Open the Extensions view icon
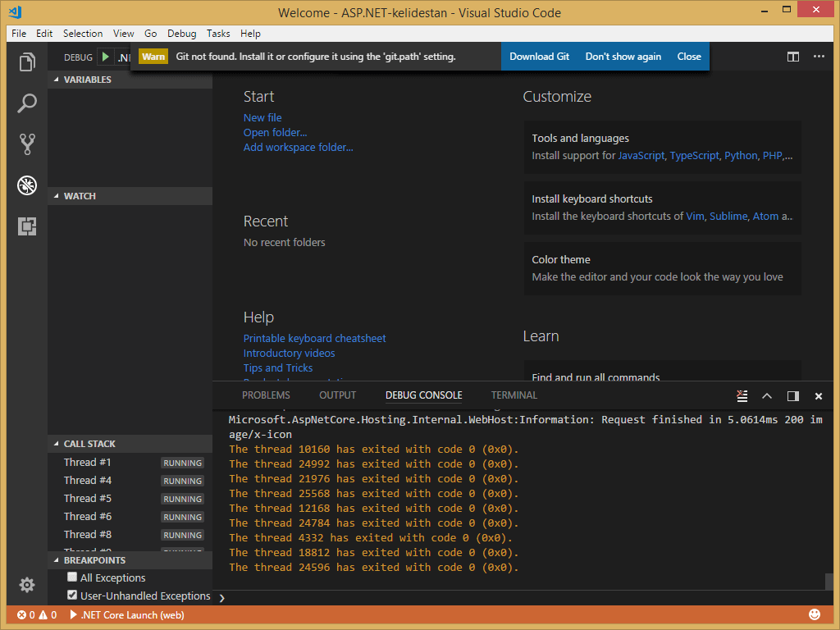Viewport: 840px width, 630px height. (x=27, y=226)
